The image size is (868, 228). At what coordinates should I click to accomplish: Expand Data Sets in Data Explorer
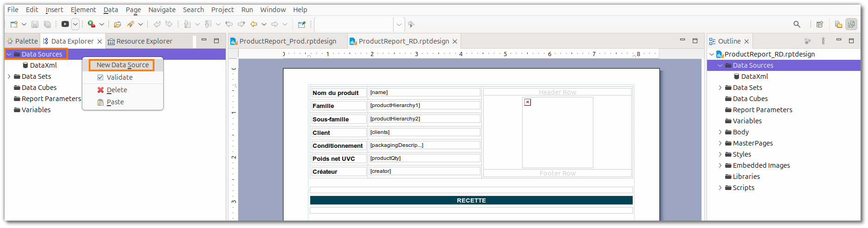pyautogui.click(x=9, y=76)
